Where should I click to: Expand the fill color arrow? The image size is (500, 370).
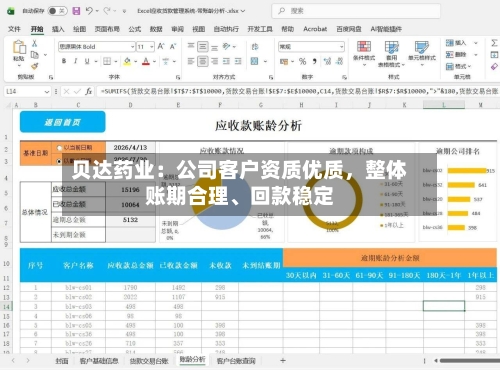coord(136,61)
